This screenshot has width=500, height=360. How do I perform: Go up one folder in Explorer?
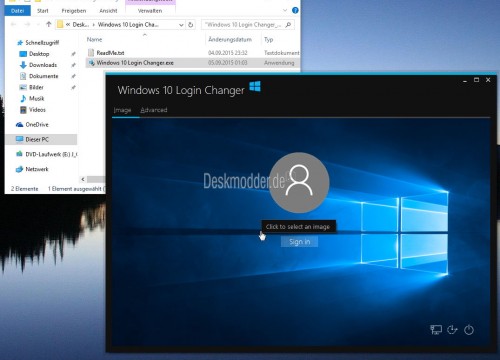49,24
